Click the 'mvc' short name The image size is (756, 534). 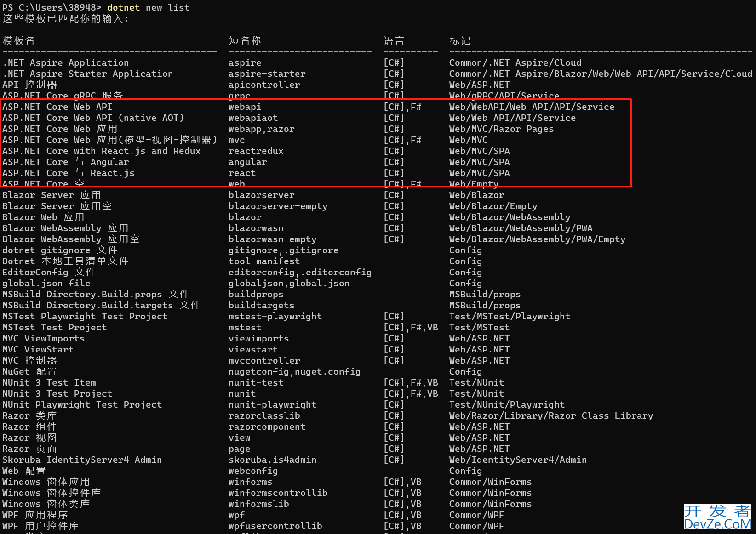tap(237, 140)
